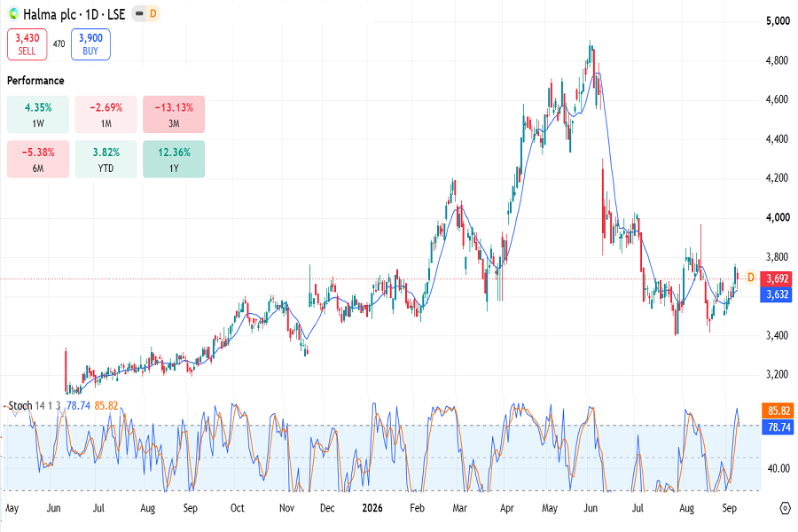Screen dimensions: 798x532
Task: Click the Feb label on time axis
Action: tap(417, 508)
